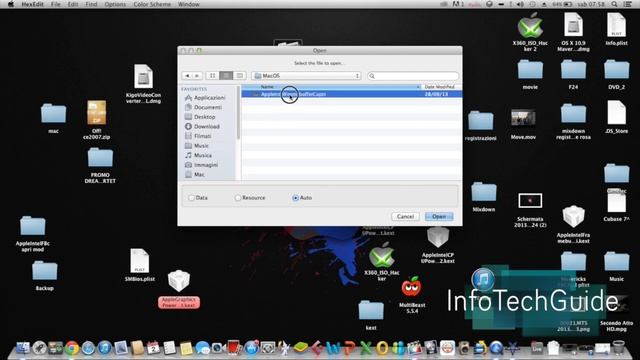Open the Apple menu
The image size is (640, 360).
point(11,4)
